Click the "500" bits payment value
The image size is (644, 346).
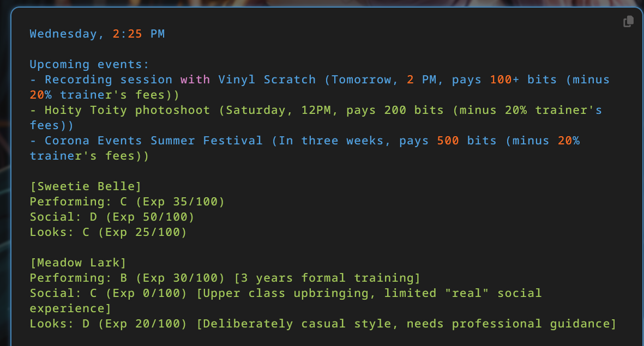(x=448, y=141)
